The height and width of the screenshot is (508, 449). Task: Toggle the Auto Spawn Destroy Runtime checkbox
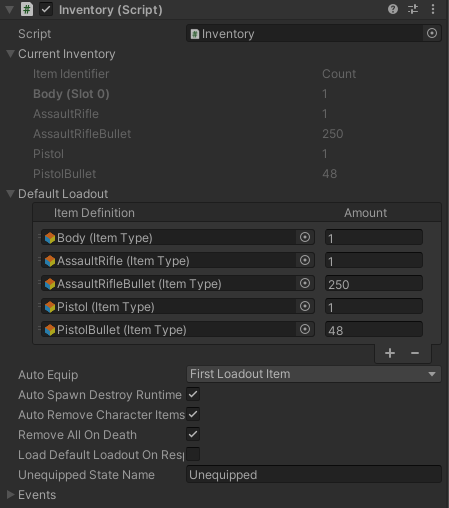click(x=193, y=394)
